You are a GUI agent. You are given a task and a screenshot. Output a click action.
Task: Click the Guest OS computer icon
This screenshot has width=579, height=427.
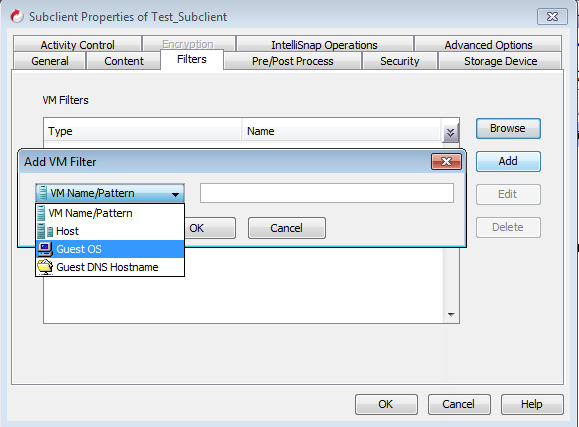(45, 249)
